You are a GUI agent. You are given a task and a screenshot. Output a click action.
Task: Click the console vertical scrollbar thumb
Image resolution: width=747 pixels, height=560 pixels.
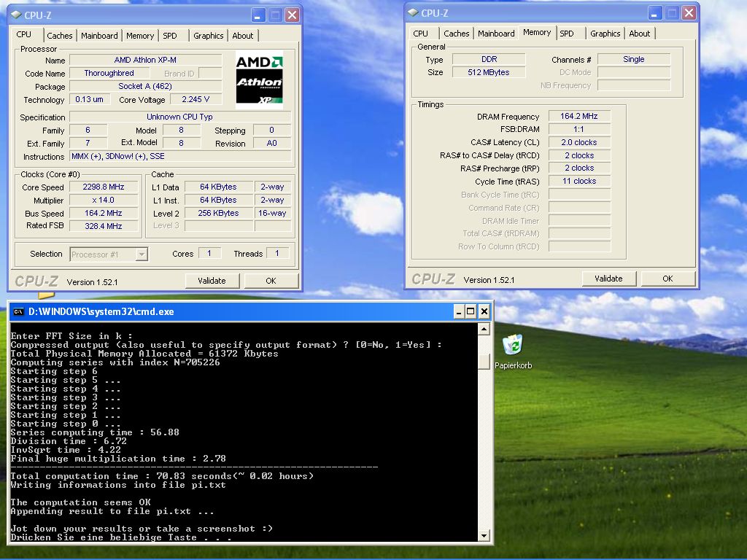point(484,362)
